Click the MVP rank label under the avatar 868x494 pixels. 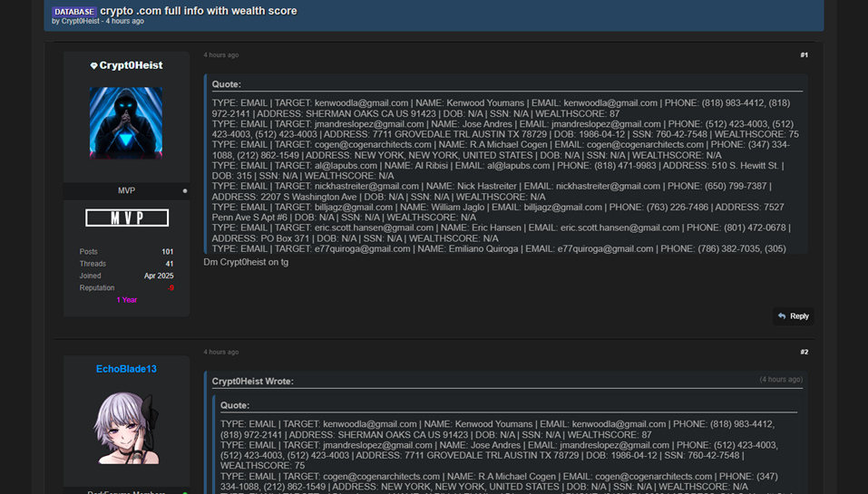pos(126,190)
